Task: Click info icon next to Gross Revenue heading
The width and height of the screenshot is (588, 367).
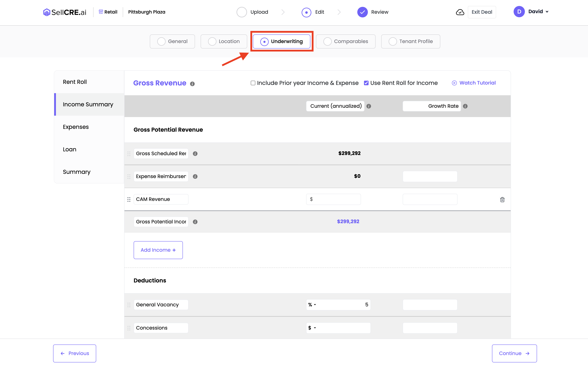Action: (192, 84)
